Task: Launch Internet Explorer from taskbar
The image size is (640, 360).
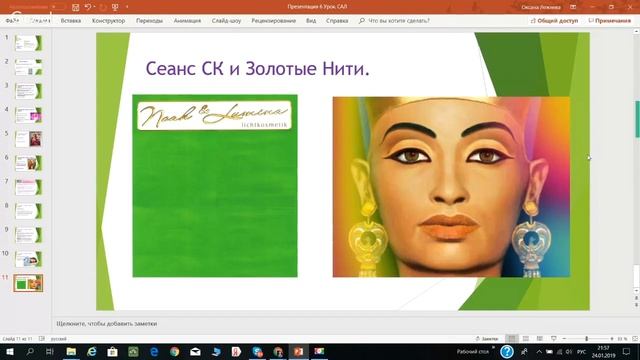Action: tap(92, 351)
